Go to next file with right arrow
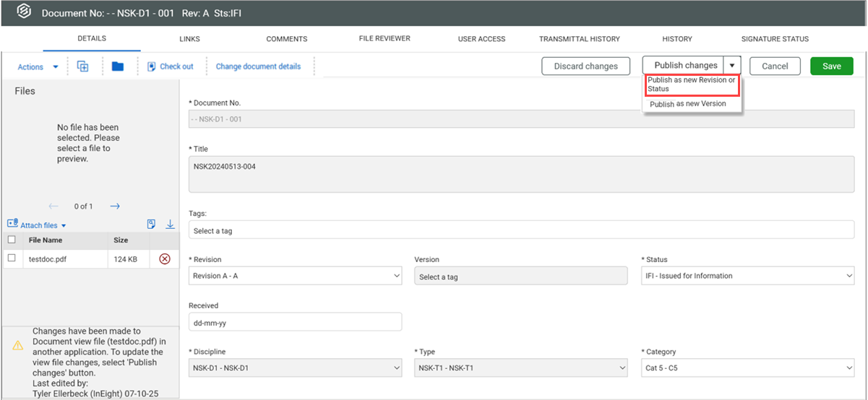This screenshot has width=868, height=400. (x=115, y=206)
